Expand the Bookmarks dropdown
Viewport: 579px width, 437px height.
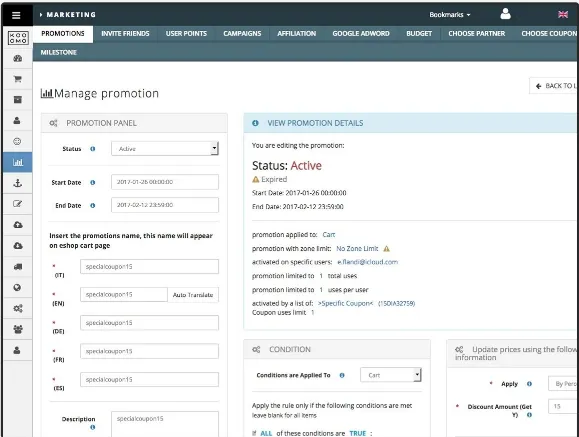point(450,15)
